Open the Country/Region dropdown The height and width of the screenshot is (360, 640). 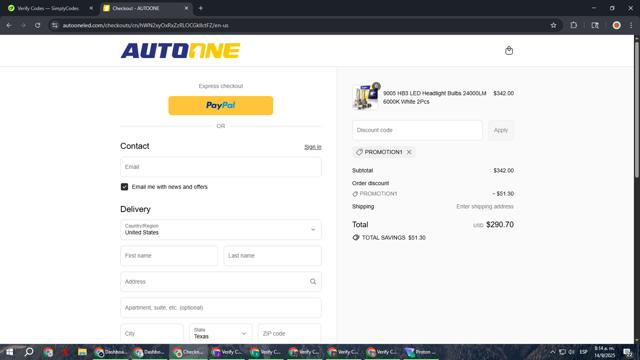tap(220, 229)
